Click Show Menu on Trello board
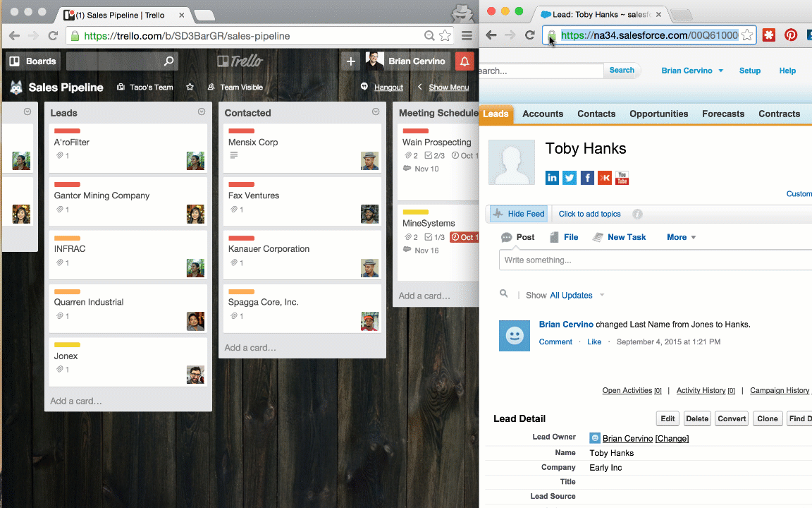The width and height of the screenshot is (812, 508). click(448, 87)
